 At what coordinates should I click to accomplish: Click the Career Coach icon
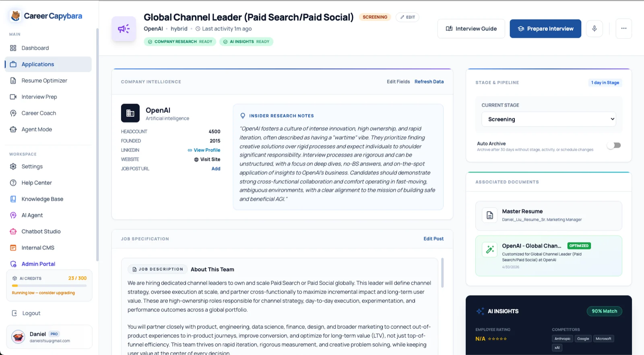(13, 113)
